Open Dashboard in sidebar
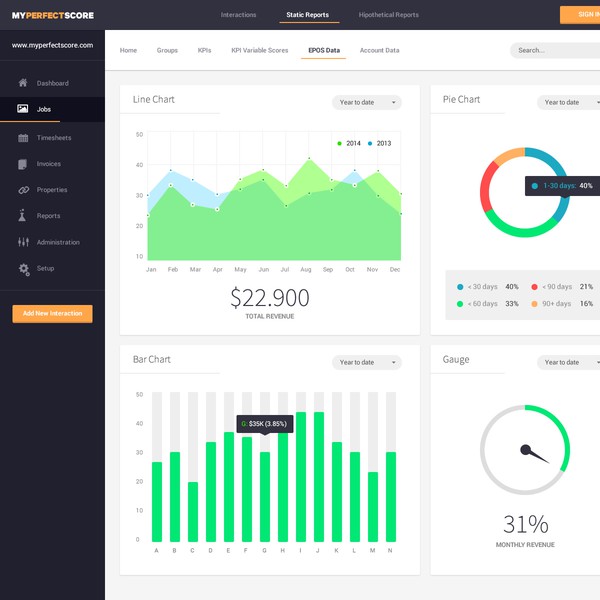 53,83
